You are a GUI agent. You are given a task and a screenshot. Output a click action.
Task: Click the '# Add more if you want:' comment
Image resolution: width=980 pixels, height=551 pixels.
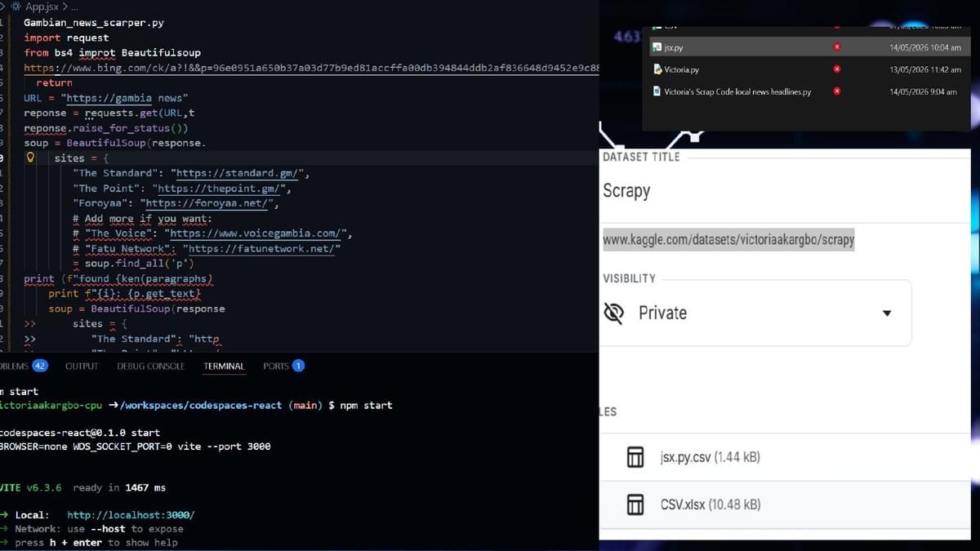click(x=142, y=219)
